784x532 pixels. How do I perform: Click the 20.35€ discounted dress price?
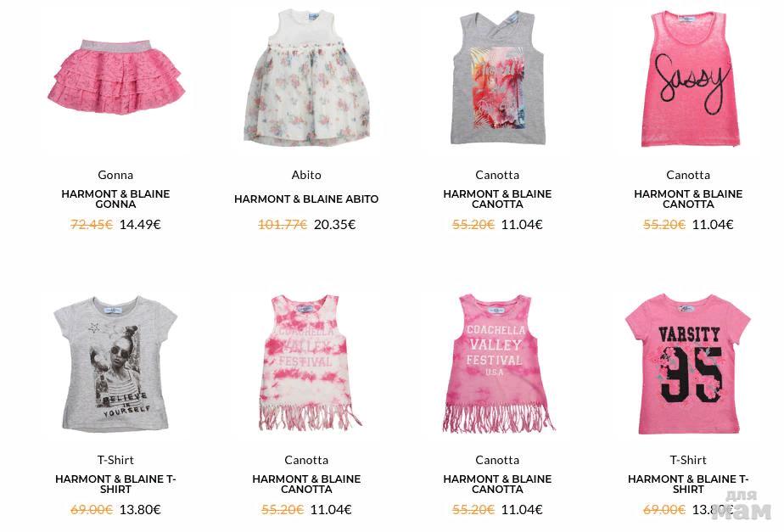pyautogui.click(x=334, y=225)
